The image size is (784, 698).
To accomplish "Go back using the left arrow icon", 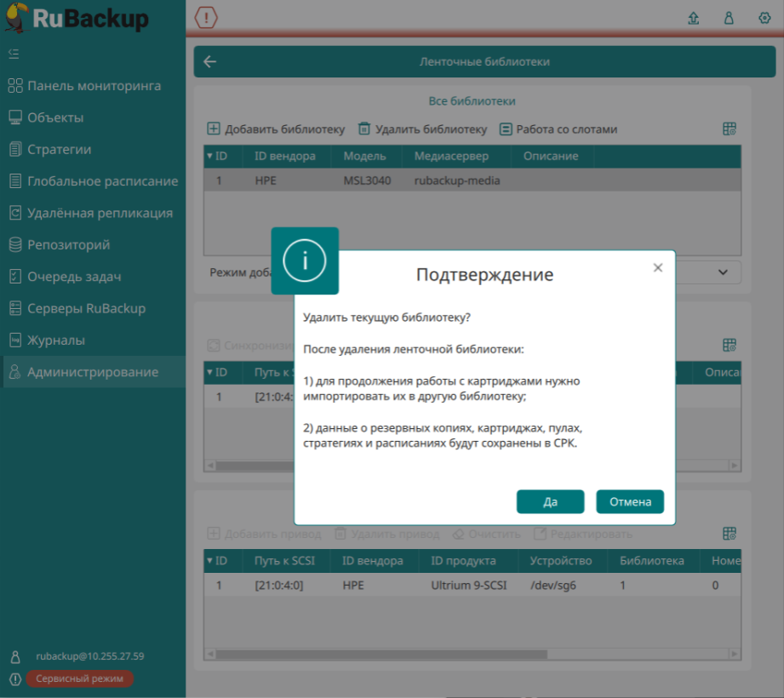I will pos(209,62).
